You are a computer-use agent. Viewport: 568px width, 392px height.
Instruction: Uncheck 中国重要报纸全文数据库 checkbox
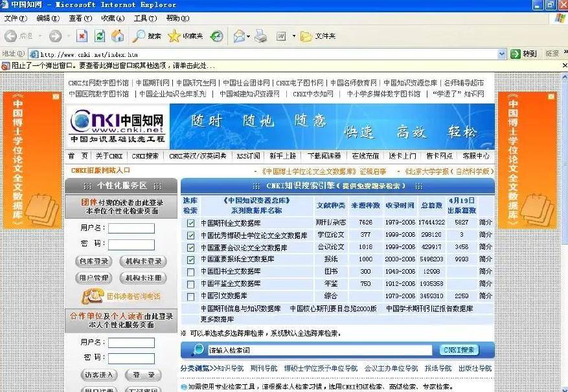190,259
